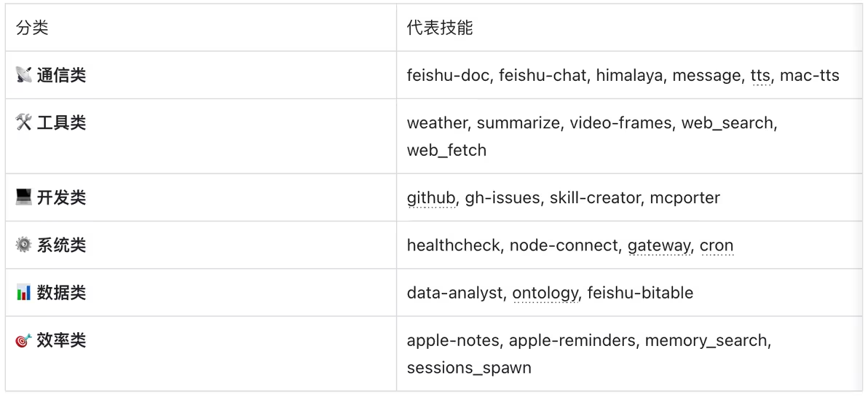
Task: Click the laptop emoji beside 开发类
Action: [23, 197]
